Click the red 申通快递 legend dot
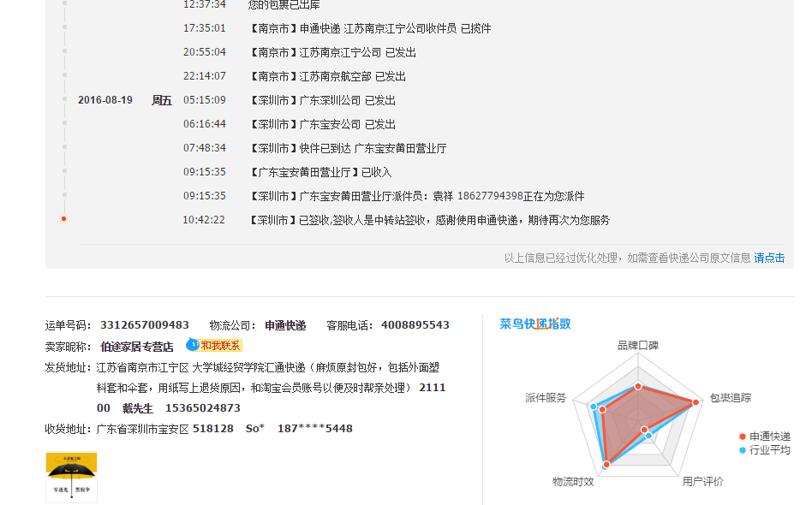Screen dimensions: 812x505 tap(742, 437)
